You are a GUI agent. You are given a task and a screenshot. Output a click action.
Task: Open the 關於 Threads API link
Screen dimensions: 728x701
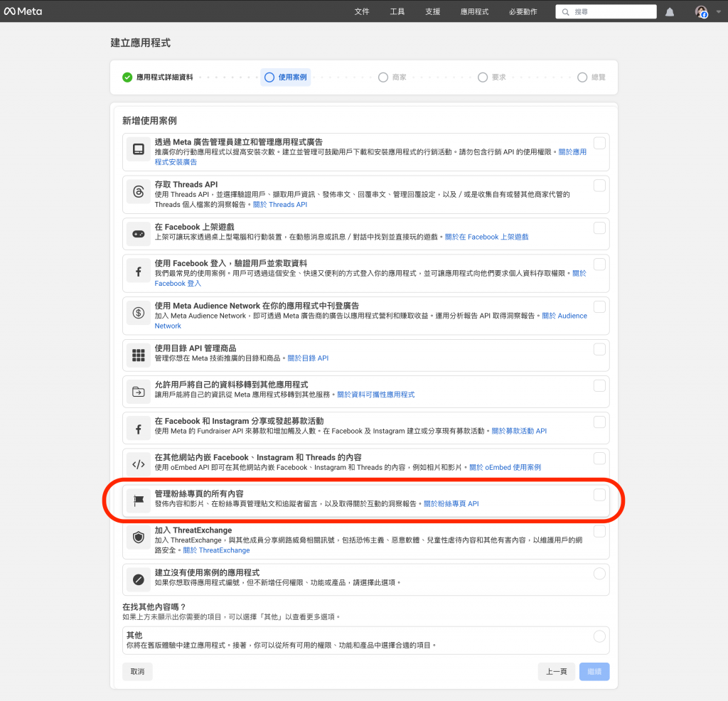280,204
